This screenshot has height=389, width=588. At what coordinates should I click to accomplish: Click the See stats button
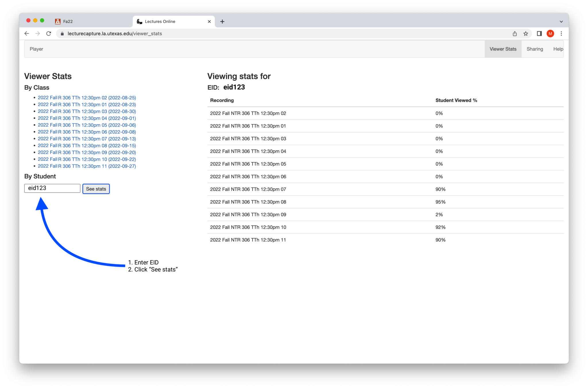click(96, 189)
